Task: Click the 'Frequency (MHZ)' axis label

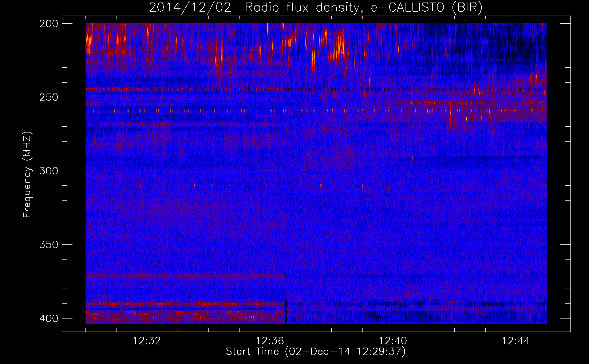Action: point(27,175)
